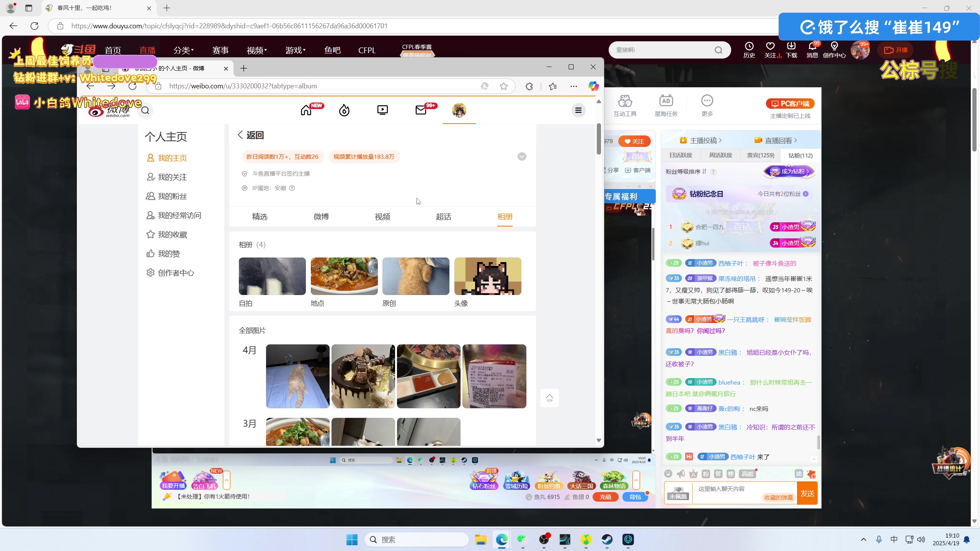The height and width of the screenshot is (551, 980).
Task: Select the 贵宾(1259) tab
Action: pyautogui.click(x=760, y=155)
